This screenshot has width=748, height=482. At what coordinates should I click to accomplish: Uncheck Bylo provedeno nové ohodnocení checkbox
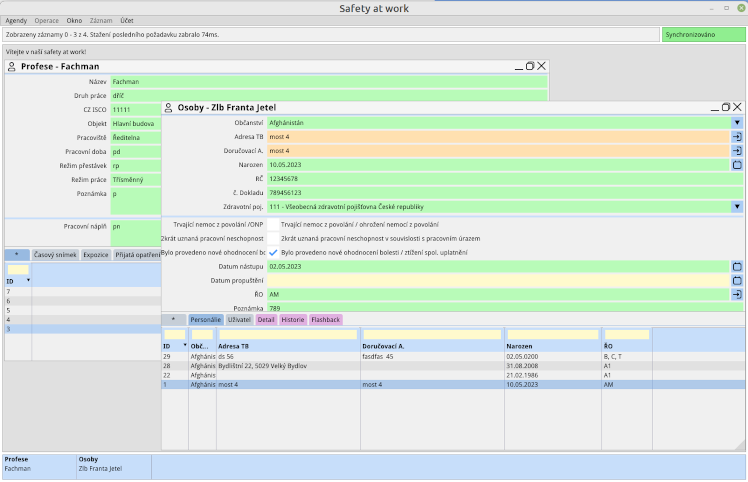273,252
